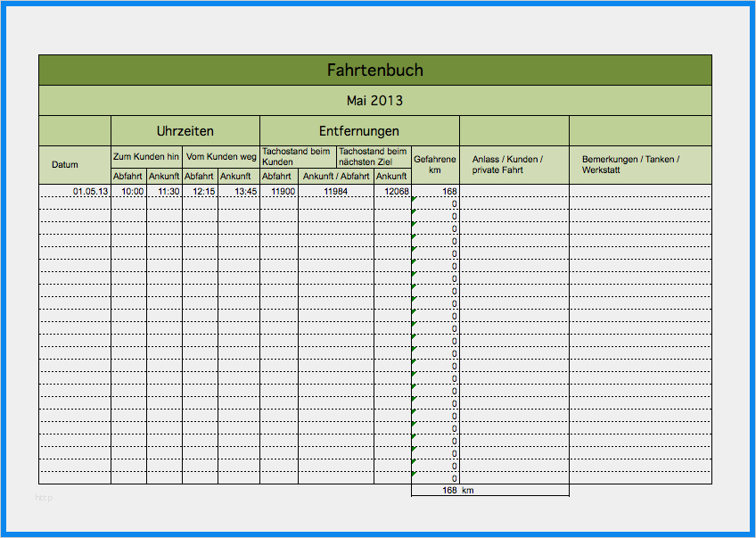The width and height of the screenshot is (756, 538).
Task: Select the Gefahrene km column header
Action: (x=434, y=164)
